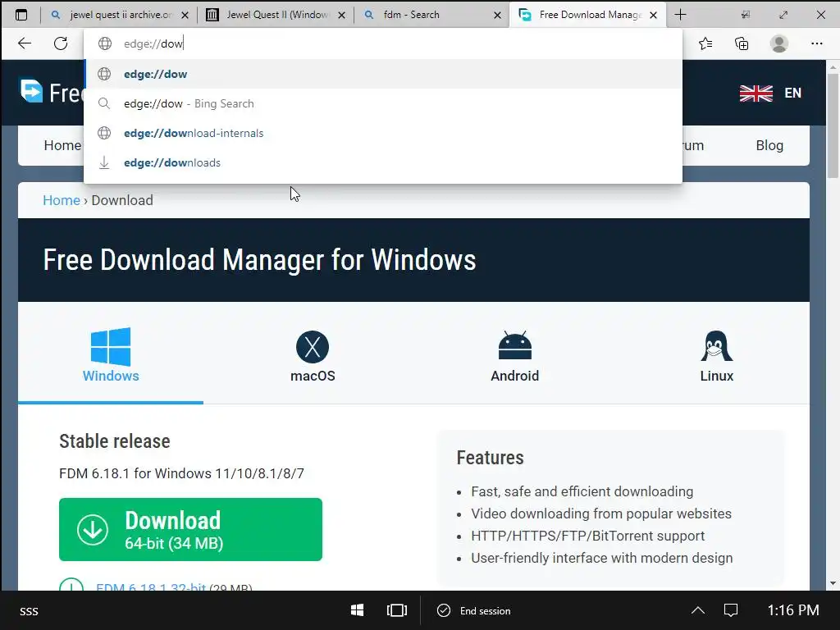Follow the Home breadcrumb link
Viewport: 840px width, 630px height.
point(61,200)
